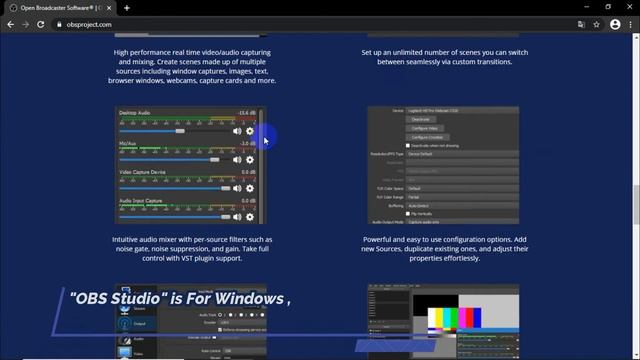Open the Chrome three-dot menu
The width and height of the screenshot is (640, 360).
(631, 24)
